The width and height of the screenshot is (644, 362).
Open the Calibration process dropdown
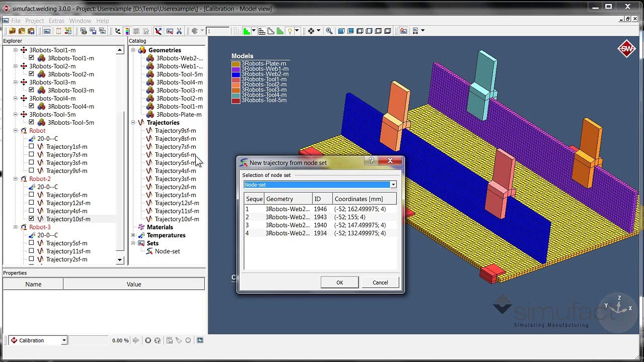(64, 341)
